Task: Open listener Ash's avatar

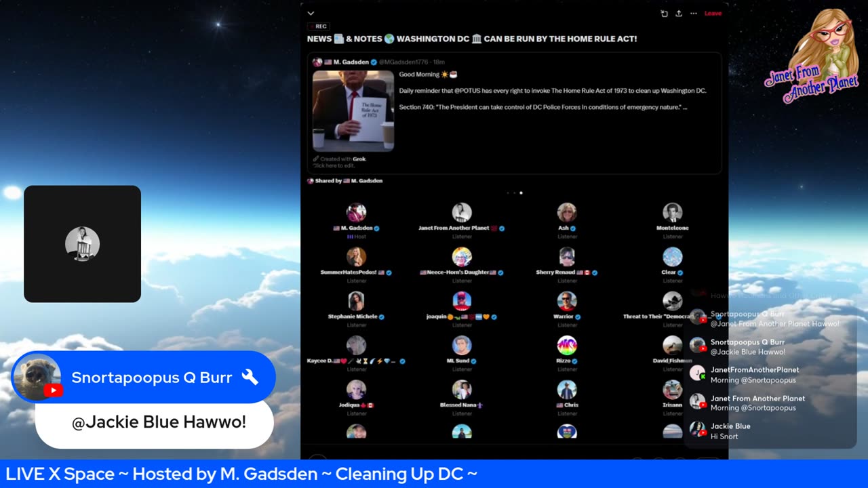Action: pyautogui.click(x=567, y=213)
